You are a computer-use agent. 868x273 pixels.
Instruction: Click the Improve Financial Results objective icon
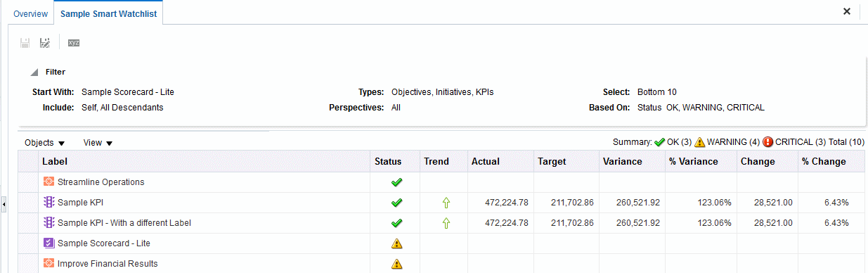49,264
